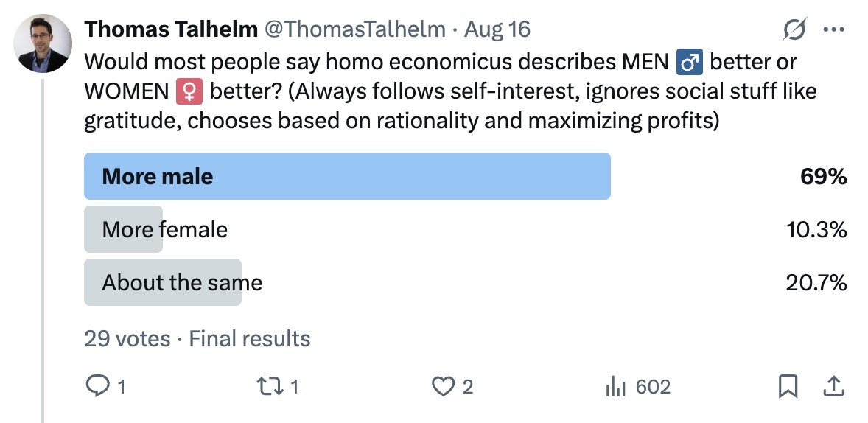Click the More female poll option
The height and width of the screenshot is (423, 868).
coord(165,229)
